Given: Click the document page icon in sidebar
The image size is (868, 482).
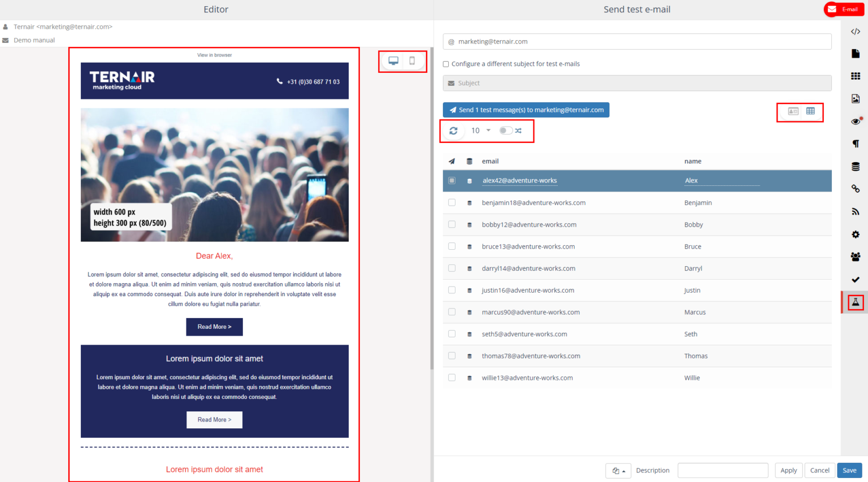Looking at the screenshot, I should pos(856,54).
